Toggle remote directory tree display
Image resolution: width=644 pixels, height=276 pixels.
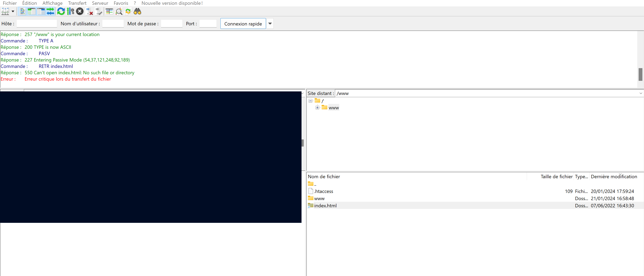click(x=41, y=11)
